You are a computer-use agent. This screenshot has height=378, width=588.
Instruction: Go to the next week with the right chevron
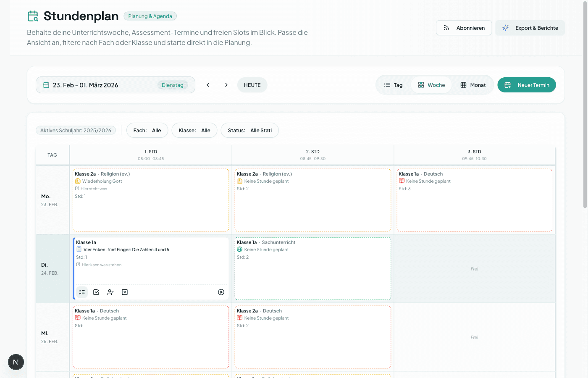[226, 85]
